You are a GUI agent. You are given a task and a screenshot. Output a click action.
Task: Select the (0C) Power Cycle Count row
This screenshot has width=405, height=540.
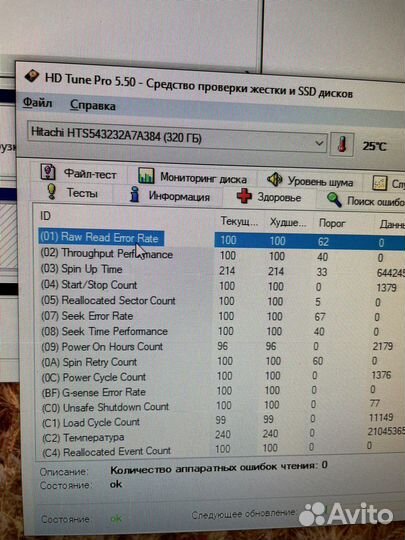(222, 376)
